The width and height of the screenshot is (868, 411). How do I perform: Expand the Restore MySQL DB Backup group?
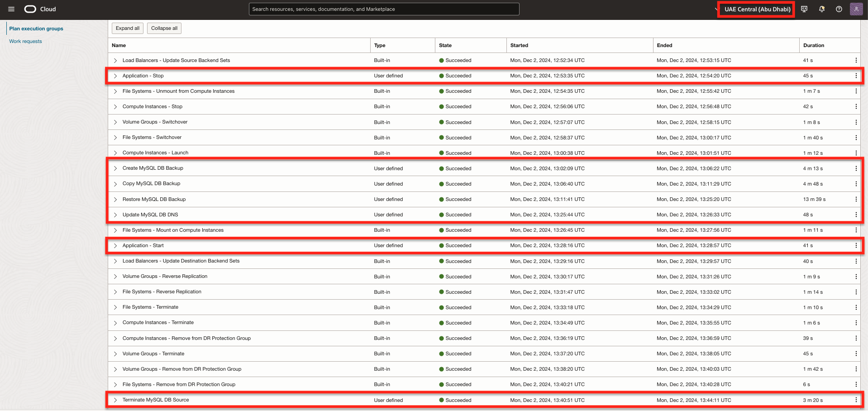[x=115, y=199]
